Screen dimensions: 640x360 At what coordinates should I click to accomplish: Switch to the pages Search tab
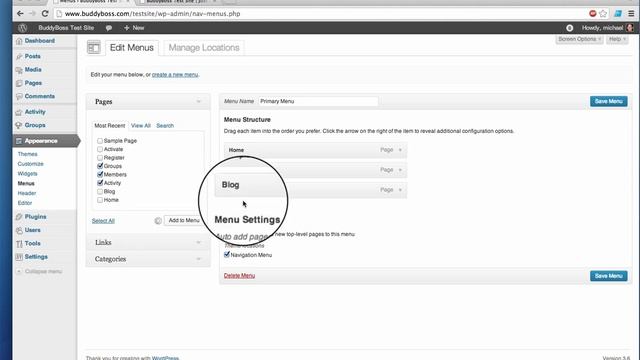[165, 126]
